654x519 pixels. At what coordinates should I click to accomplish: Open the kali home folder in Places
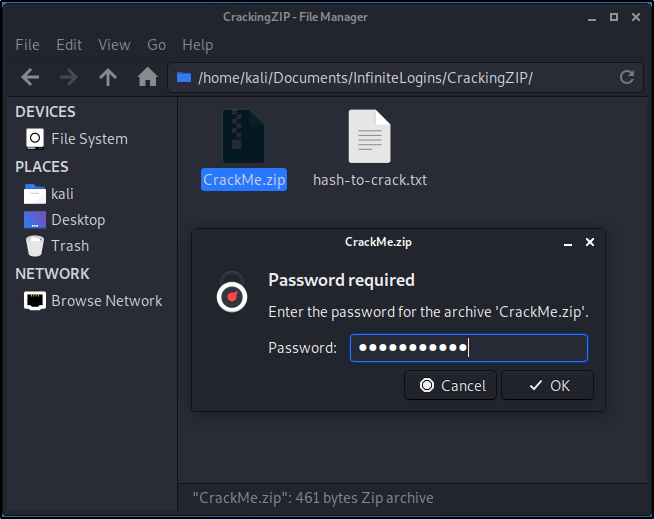click(62, 194)
